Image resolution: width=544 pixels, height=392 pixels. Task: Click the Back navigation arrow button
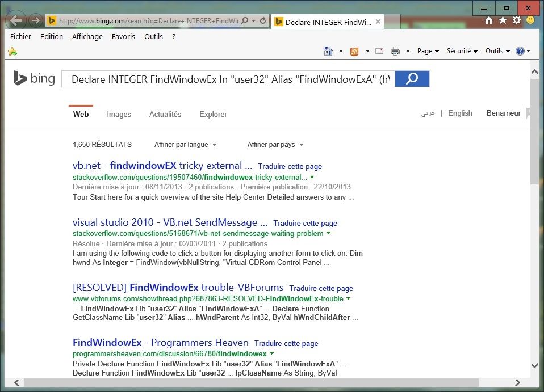[x=16, y=21]
